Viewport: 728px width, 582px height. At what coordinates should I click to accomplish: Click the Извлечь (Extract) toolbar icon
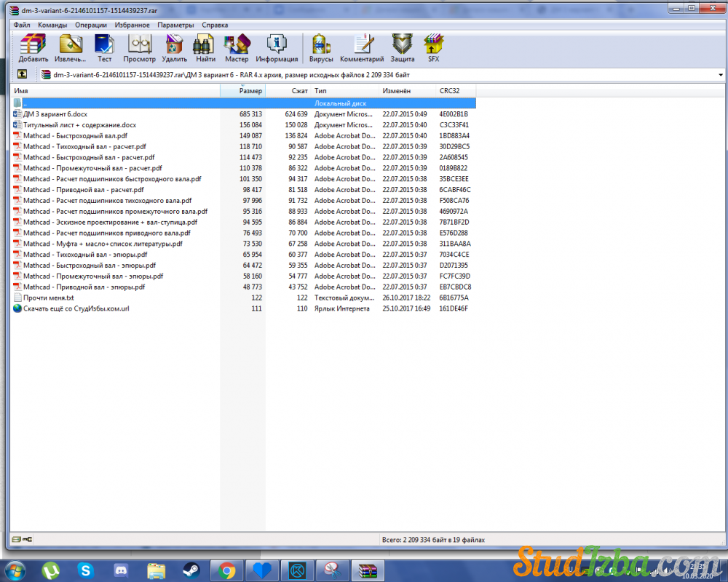pyautogui.click(x=70, y=48)
